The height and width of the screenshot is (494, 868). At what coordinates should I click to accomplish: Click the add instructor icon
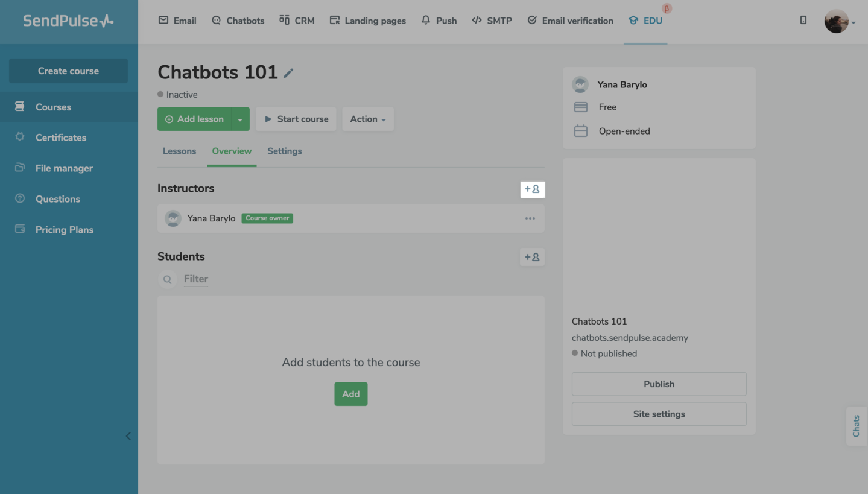[532, 189]
